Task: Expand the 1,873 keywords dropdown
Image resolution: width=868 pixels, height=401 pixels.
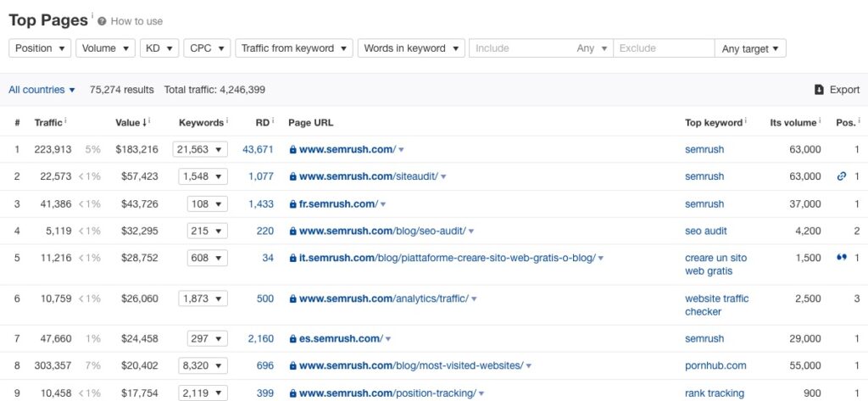Action: pyautogui.click(x=203, y=298)
